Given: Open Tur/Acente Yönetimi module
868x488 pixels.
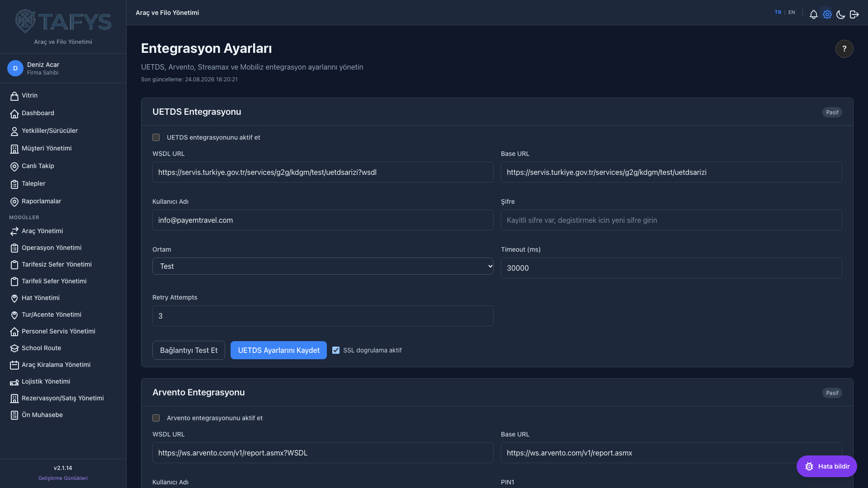Looking at the screenshot, I should (x=63, y=314).
